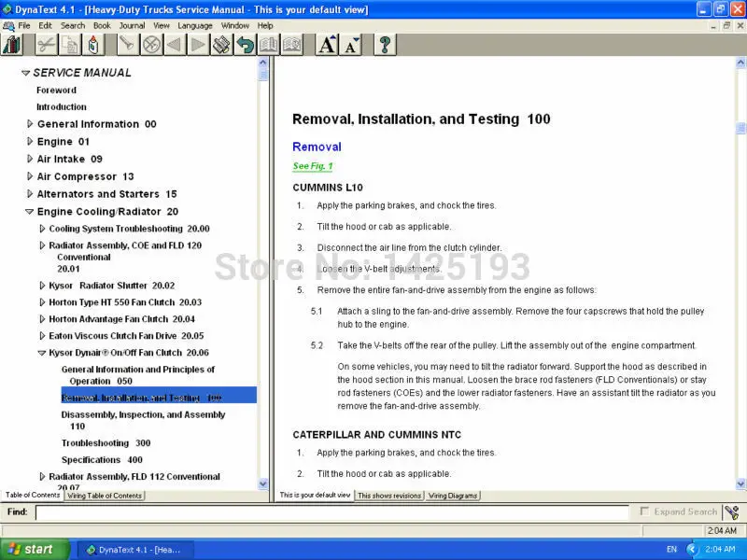Expand Cooling System Troubleshooting 20.00
This screenshot has width=747, height=560.
tap(42, 229)
